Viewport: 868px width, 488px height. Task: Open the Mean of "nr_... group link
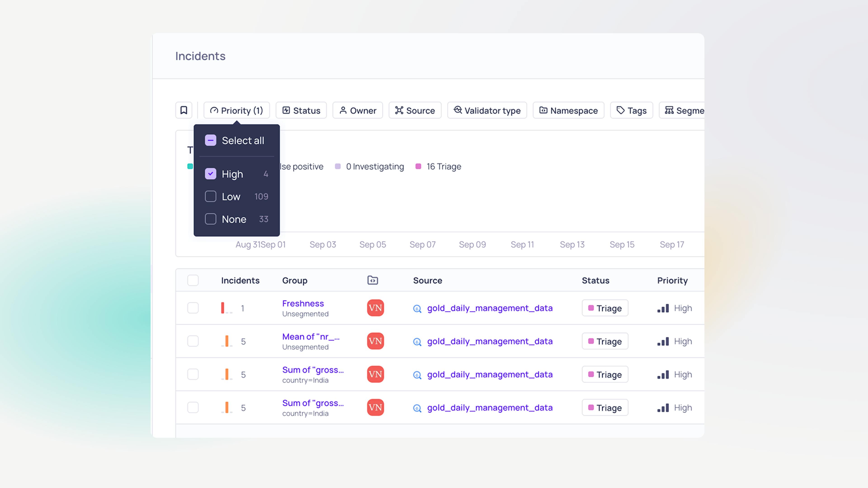click(311, 337)
